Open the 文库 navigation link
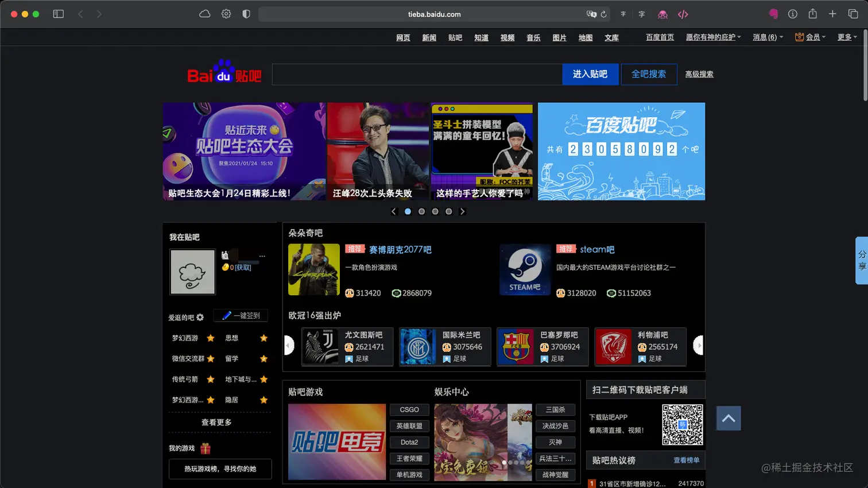Screen dimensions: 868x488 pos(612,38)
